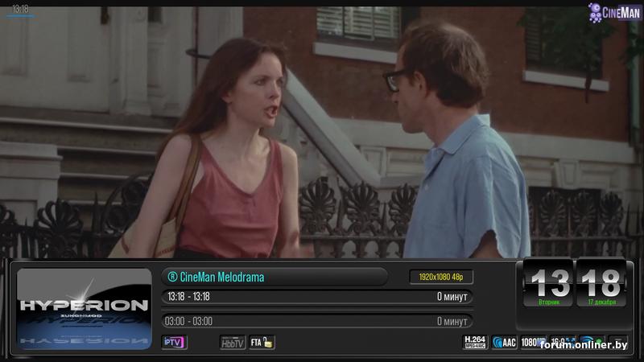Click the CineMan channel logo
Image resolution: width=644 pixels, height=362 pixels.
point(613,13)
